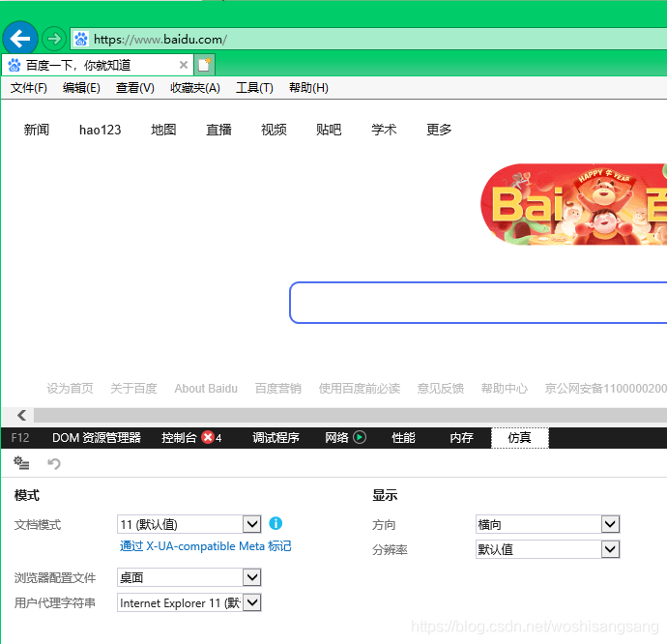Click the 百度营销 footer link
667x644 pixels.
tap(278, 388)
